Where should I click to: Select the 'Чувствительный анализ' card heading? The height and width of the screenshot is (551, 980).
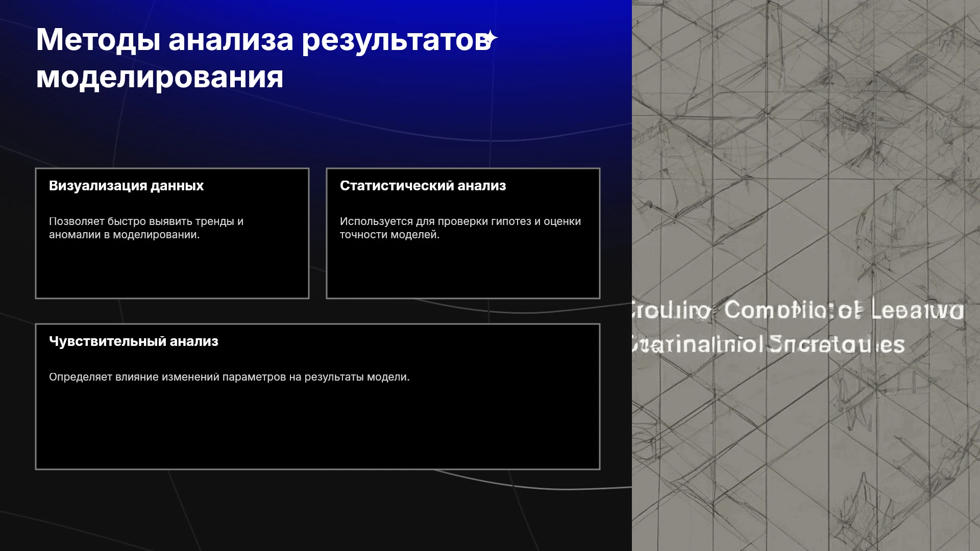133,341
